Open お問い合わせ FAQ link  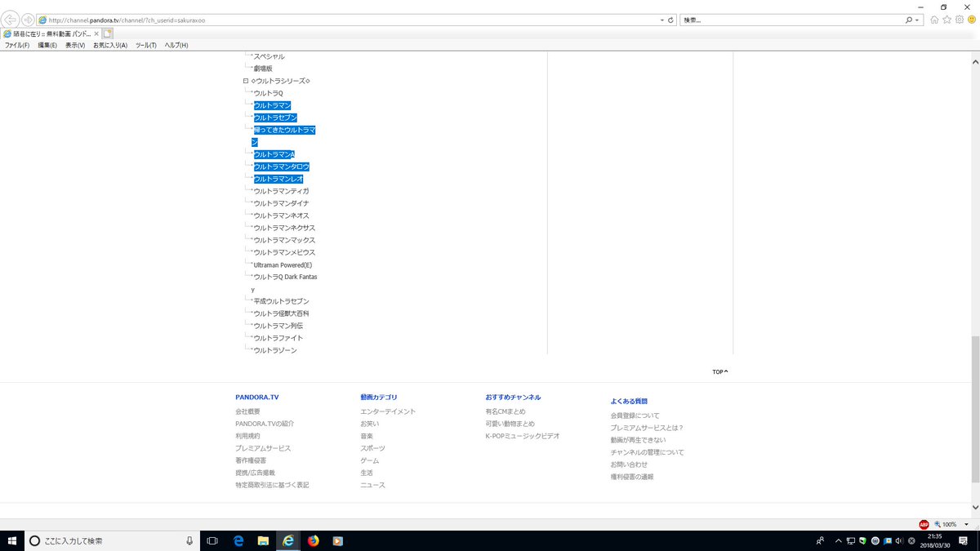629,464
